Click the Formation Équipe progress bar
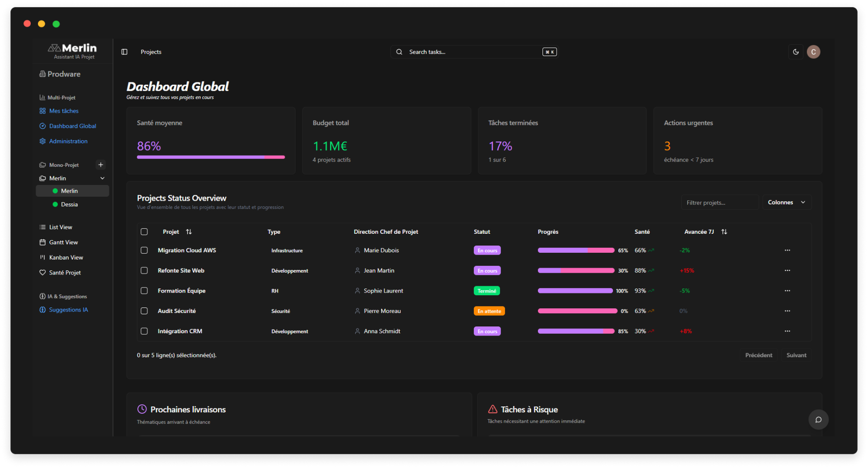The width and height of the screenshot is (868, 468). [575, 291]
